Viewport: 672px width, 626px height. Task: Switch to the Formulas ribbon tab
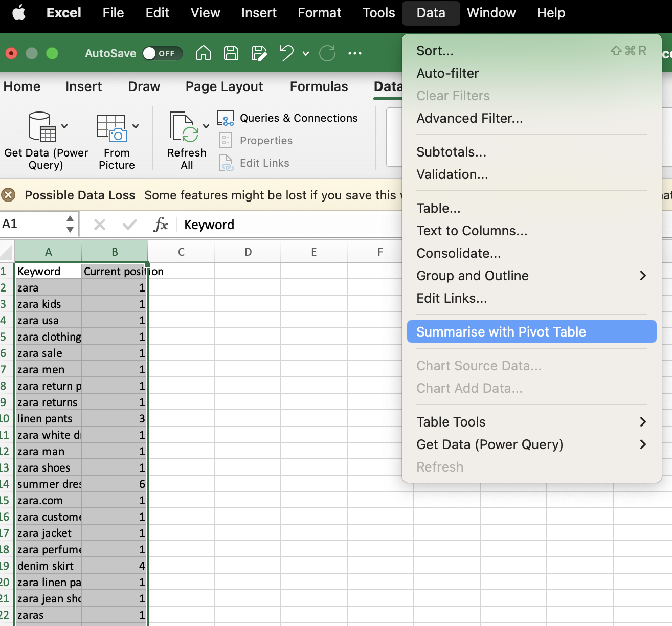[x=319, y=86]
